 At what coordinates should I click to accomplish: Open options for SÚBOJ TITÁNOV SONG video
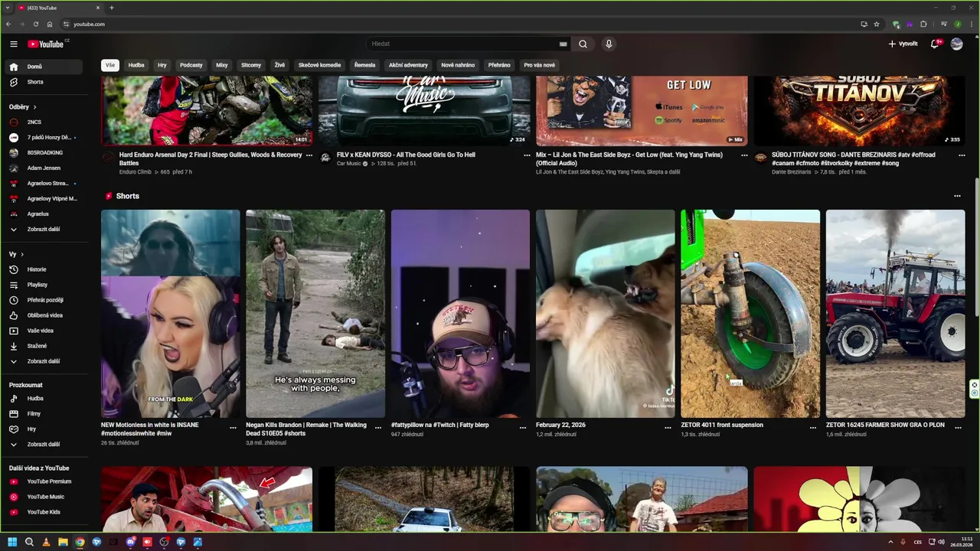click(962, 155)
